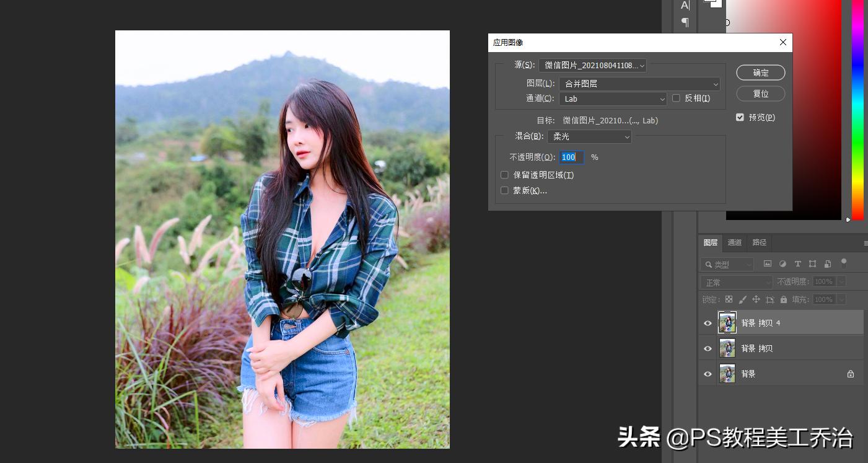Check the 反相 invert checkbox
This screenshot has height=463, width=868.
point(676,98)
